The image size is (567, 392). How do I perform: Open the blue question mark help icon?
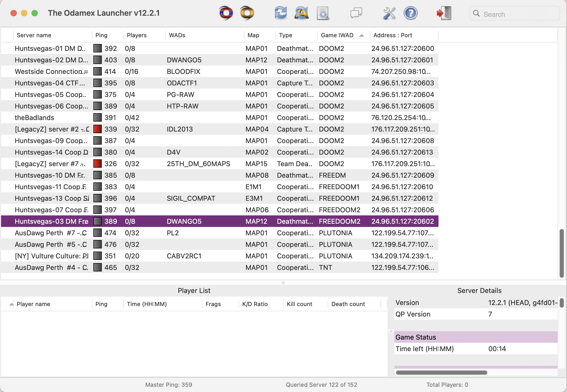click(x=410, y=13)
